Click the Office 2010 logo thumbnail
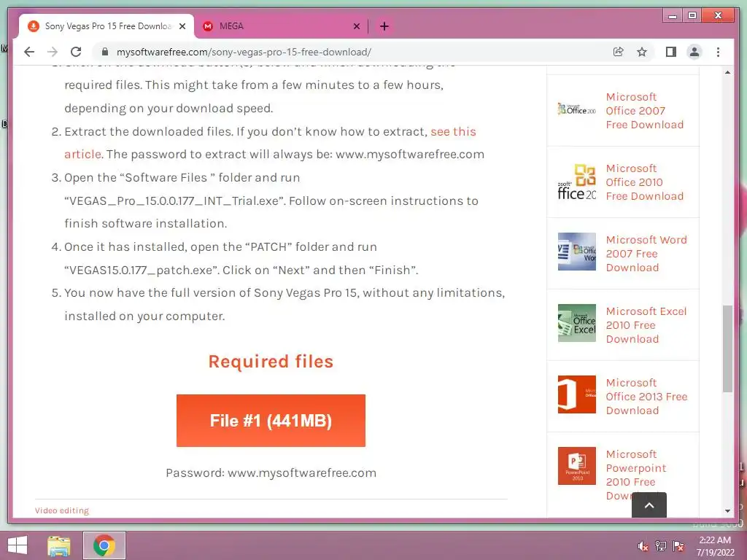This screenshot has width=747, height=560. pos(577,182)
